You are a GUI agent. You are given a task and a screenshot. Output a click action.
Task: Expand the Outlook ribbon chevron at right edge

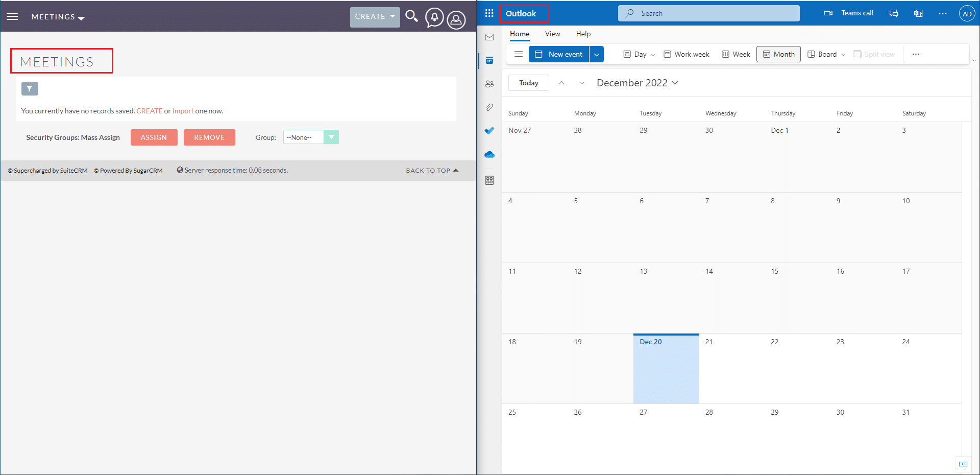coord(974,60)
